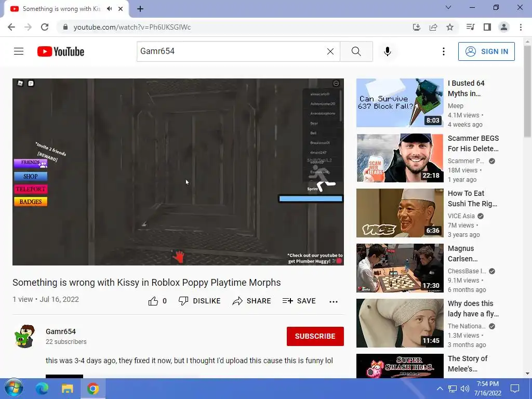Image resolution: width=532 pixels, height=399 pixels.
Task: Open media controls icon in Chrome toolbar
Action: 470,27
